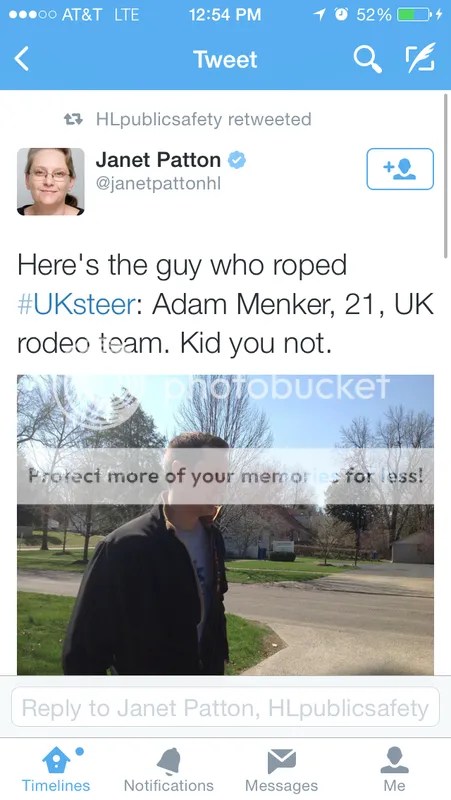Image resolution: width=451 pixels, height=800 pixels.
Task: Tap the battery indicator in status bar
Action: (x=413, y=15)
